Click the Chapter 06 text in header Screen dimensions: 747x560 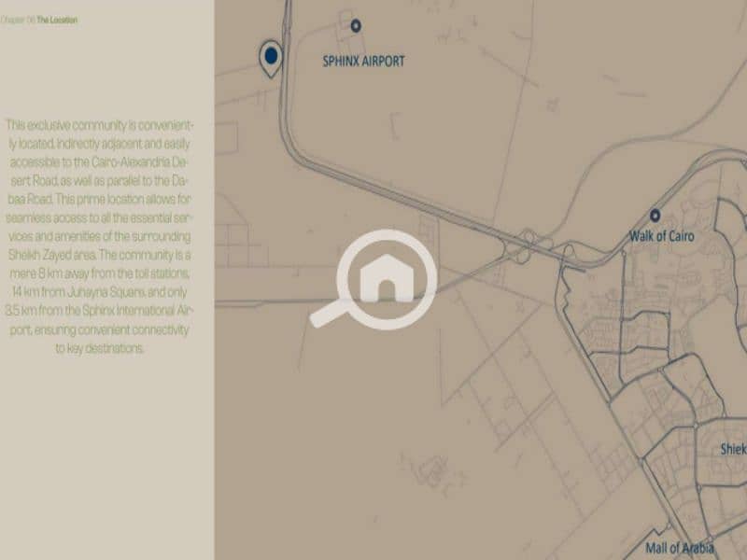point(18,20)
